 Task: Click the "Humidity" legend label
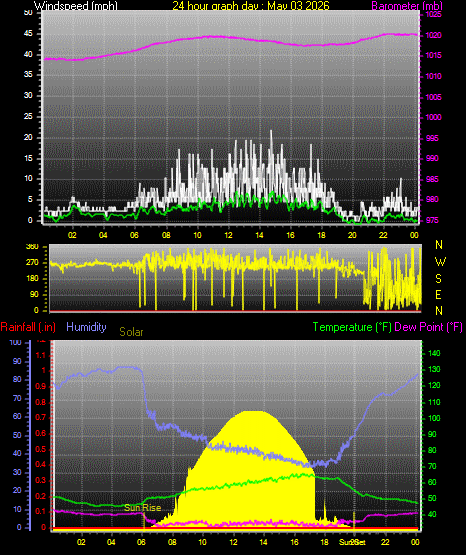tap(86, 327)
